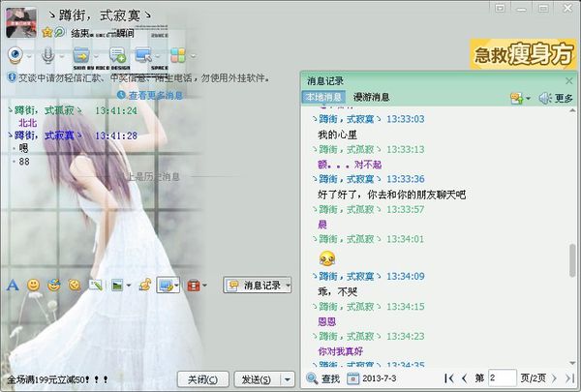Image resolution: width=581 pixels, height=392 pixels.
Task: Click the speaker icon next to 更多
Action: tap(544, 98)
